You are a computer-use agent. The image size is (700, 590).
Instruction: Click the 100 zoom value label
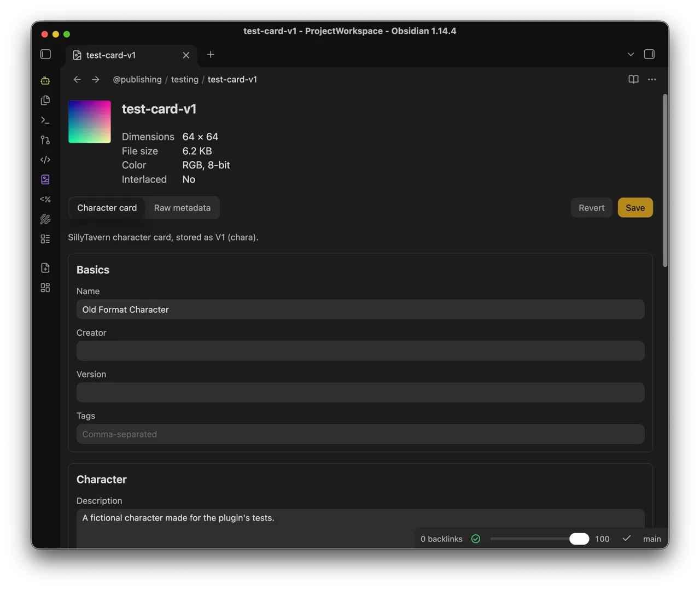coord(602,539)
